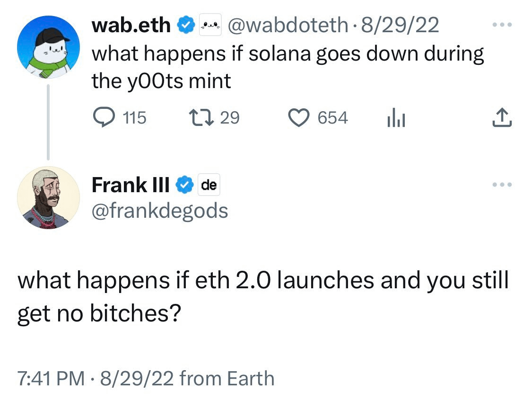Open more options on Frank III tweet
The width and height of the screenshot is (532, 400).
click(502, 185)
